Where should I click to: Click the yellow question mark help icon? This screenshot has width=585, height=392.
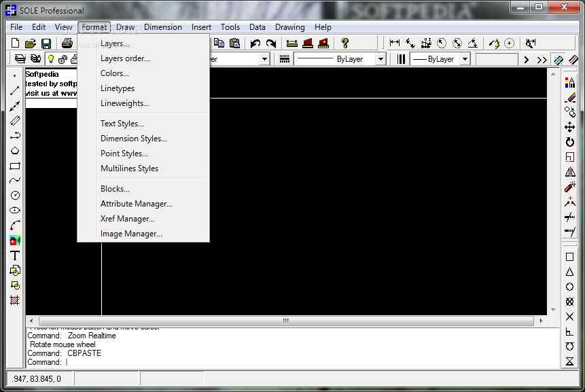(x=345, y=43)
